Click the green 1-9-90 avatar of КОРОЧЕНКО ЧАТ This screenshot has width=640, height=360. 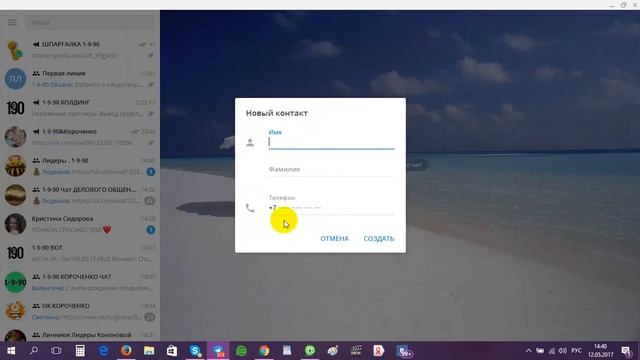pyautogui.click(x=16, y=282)
